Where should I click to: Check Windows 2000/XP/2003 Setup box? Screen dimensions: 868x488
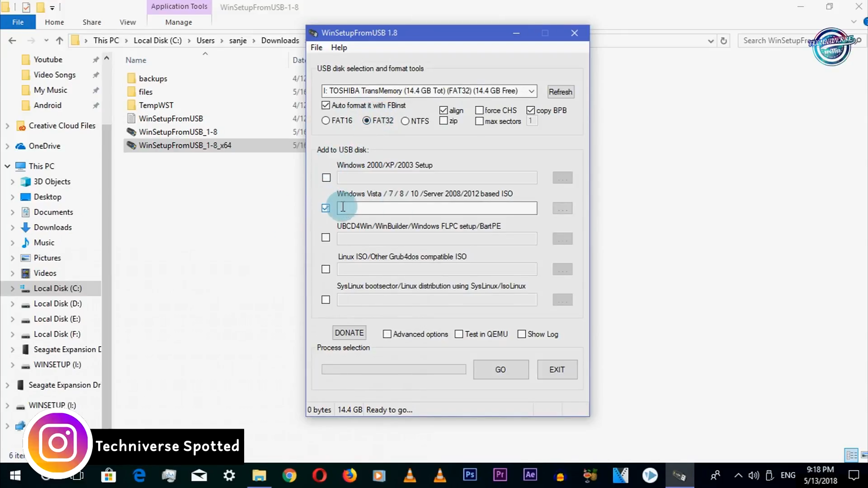coord(326,178)
